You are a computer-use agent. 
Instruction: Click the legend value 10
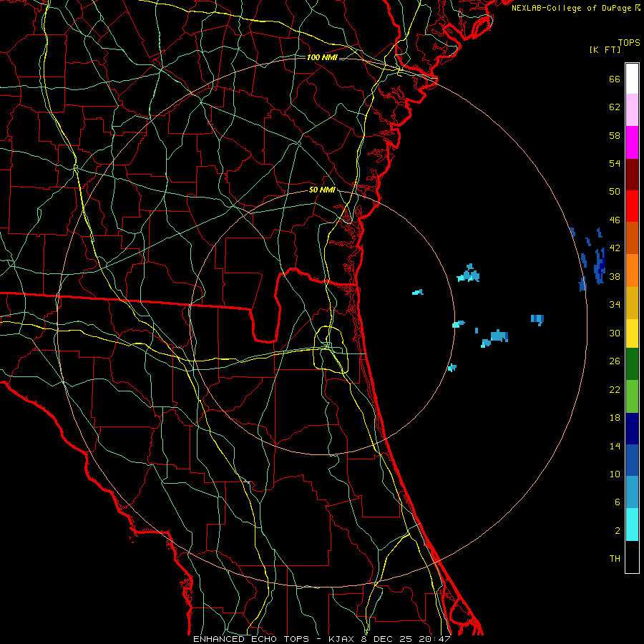pos(615,474)
